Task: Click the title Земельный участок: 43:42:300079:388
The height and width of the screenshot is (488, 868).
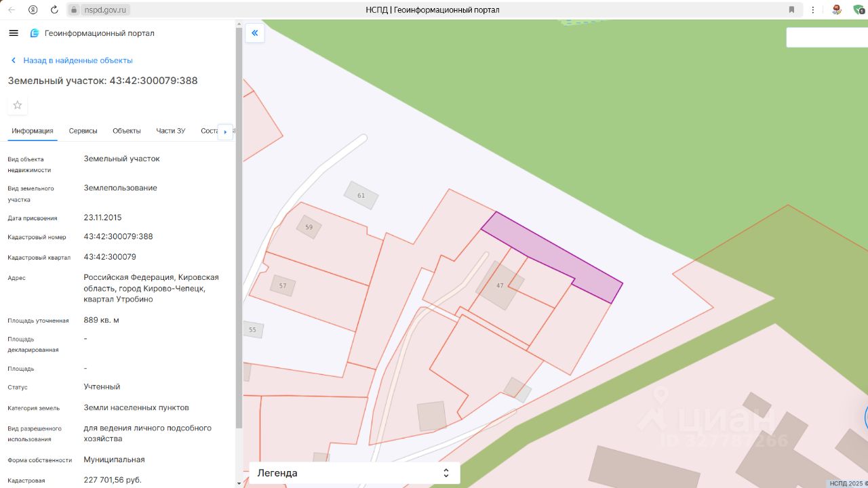Action: coord(102,81)
